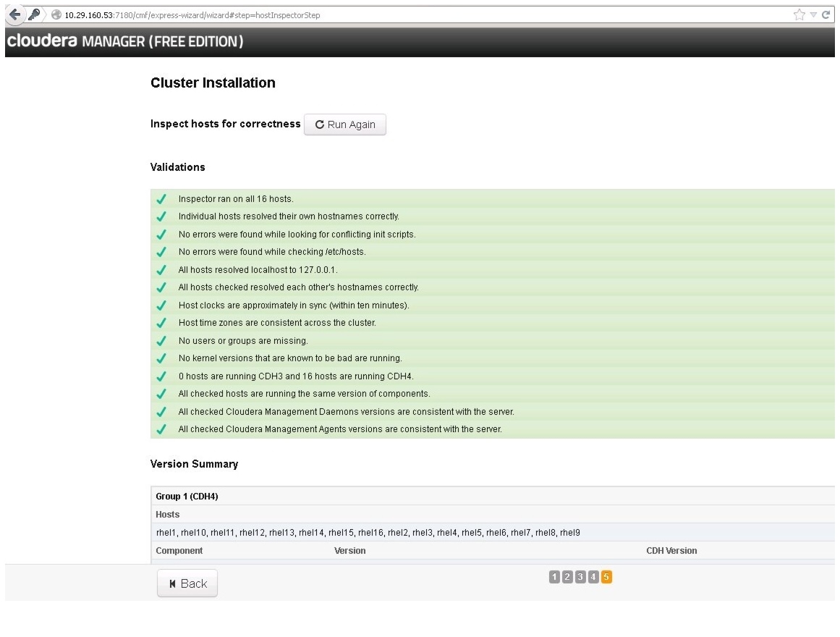Switch to wizard step 3
Viewport: 840px width, 637px height.
click(x=580, y=577)
